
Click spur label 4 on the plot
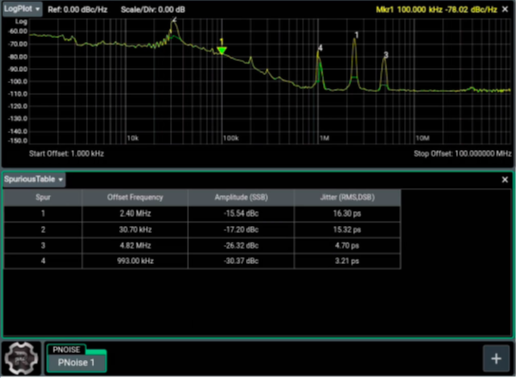coord(320,48)
